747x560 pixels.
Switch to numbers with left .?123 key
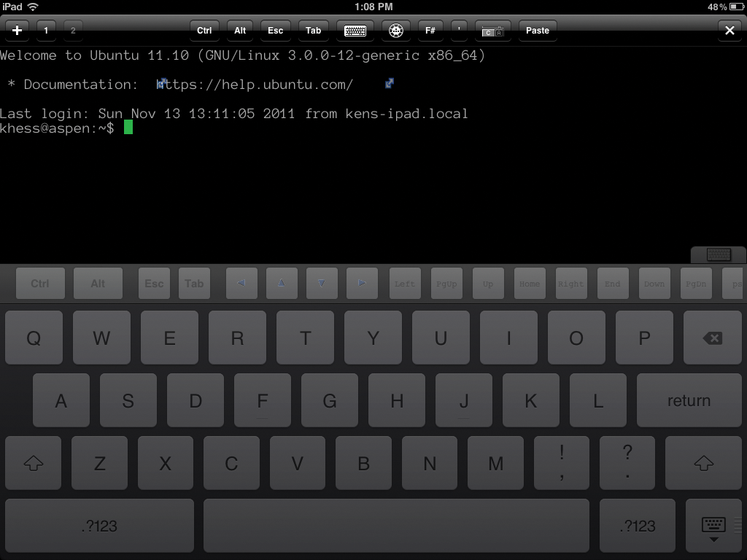pos(99,526)
